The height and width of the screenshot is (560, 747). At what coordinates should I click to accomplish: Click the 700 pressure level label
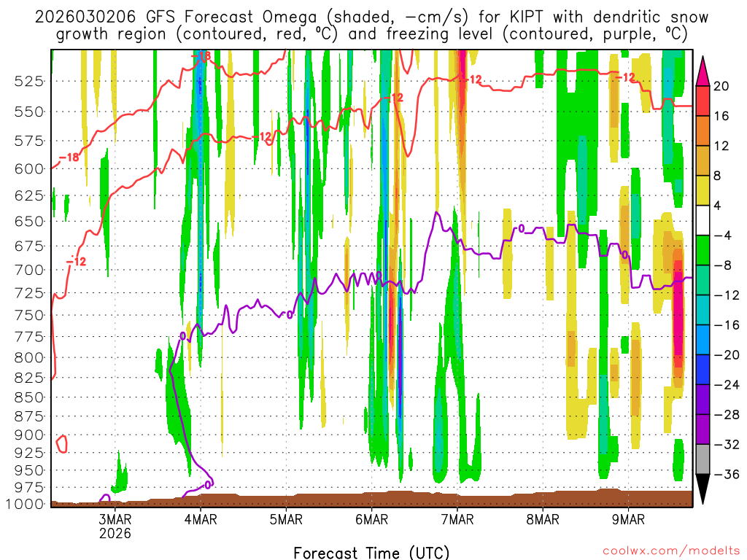pyautogui.click(x=29, y=271)
